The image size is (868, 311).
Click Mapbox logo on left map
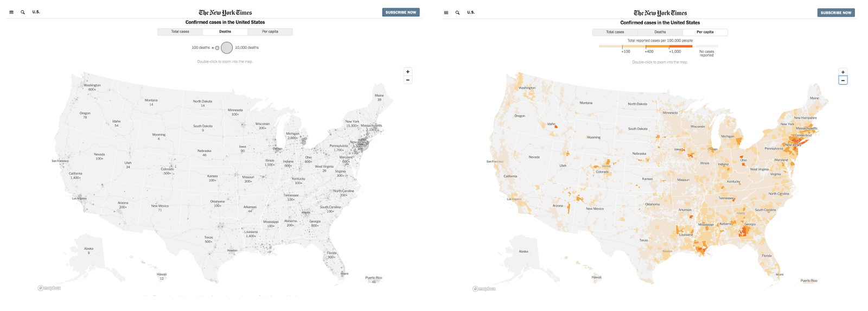(49, 288)
